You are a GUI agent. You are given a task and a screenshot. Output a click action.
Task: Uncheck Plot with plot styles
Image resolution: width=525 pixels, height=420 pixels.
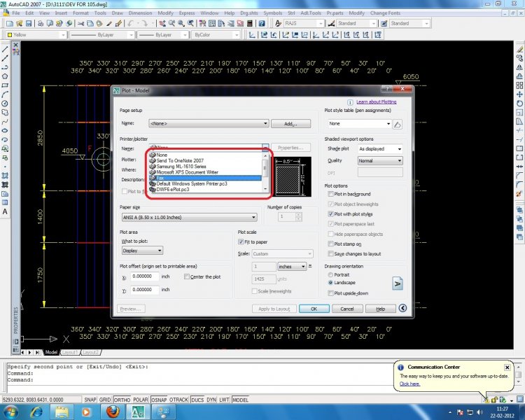tap(330, 214)
